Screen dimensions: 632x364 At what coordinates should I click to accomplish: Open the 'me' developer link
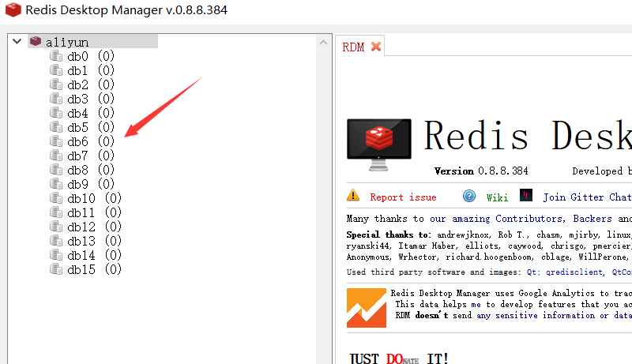476,305
